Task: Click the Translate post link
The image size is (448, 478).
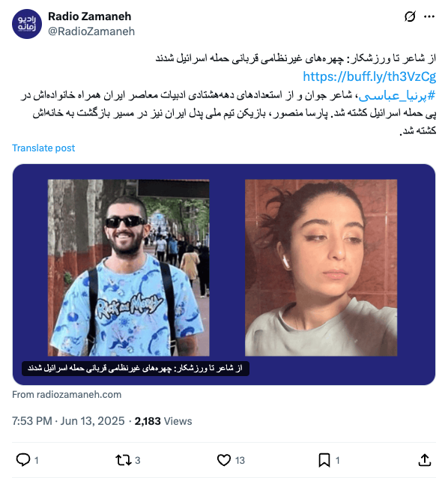Action: pos(43,148)
